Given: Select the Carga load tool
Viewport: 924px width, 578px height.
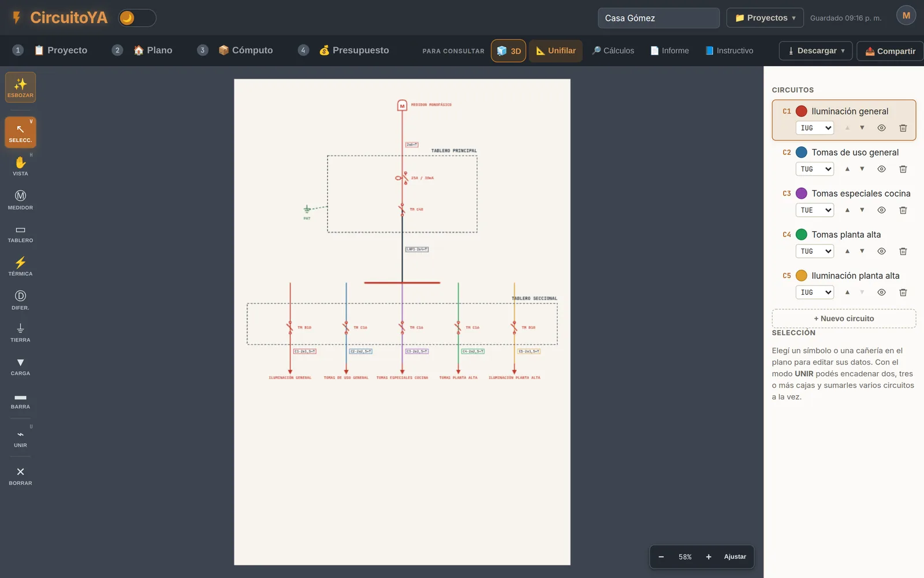Looking at the screenshot, I should [20, 366].
